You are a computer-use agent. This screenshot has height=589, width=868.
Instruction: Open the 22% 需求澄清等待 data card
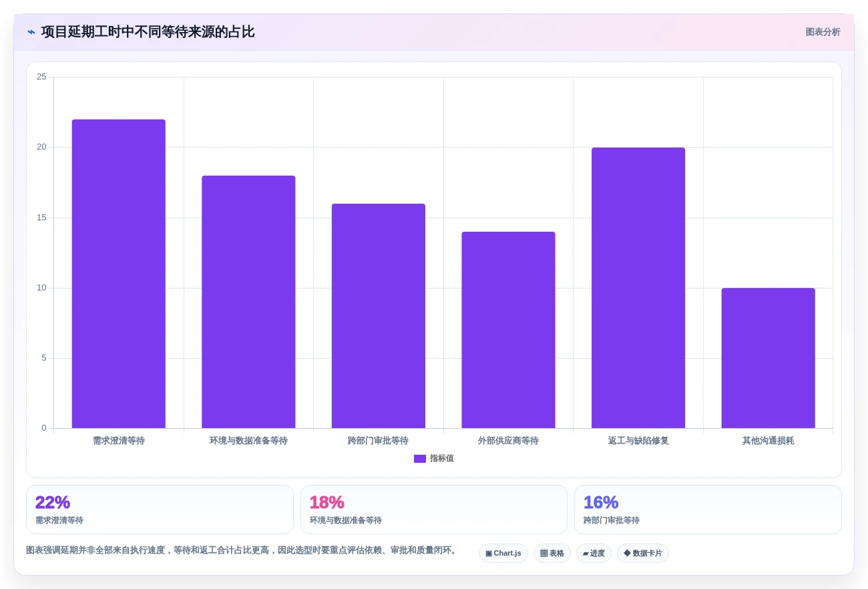coord(160,510)
